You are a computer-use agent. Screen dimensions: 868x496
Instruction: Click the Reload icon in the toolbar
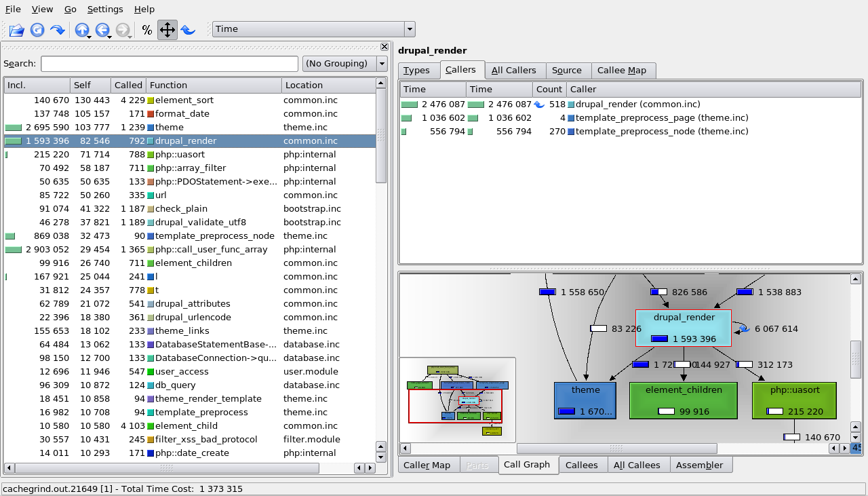coord(37,30)
